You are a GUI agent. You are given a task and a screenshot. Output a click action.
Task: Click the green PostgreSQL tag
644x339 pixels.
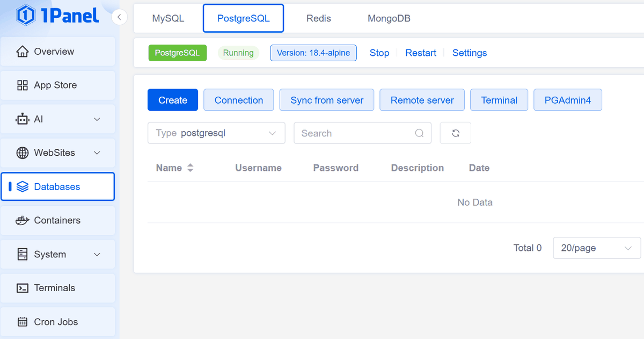177,53
